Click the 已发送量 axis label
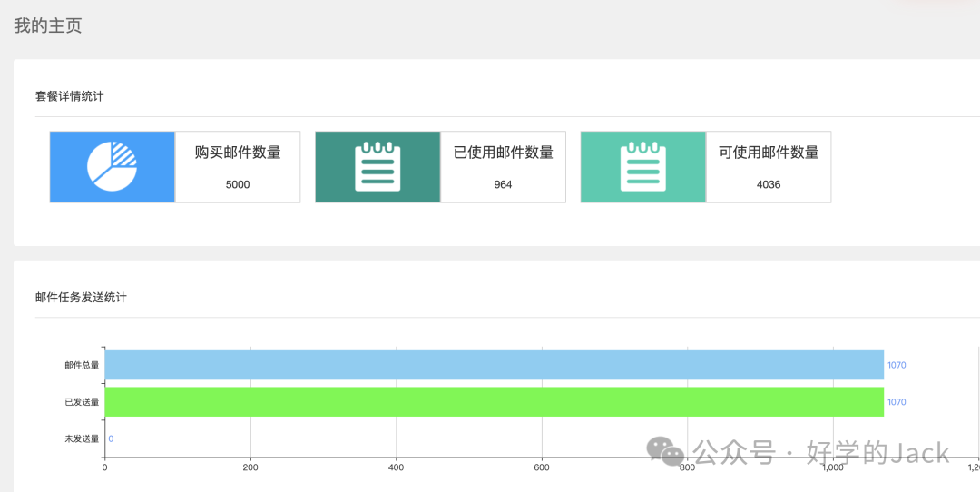Image resolution: width=980 pixels, height=492 pixels. click(82, 402)
